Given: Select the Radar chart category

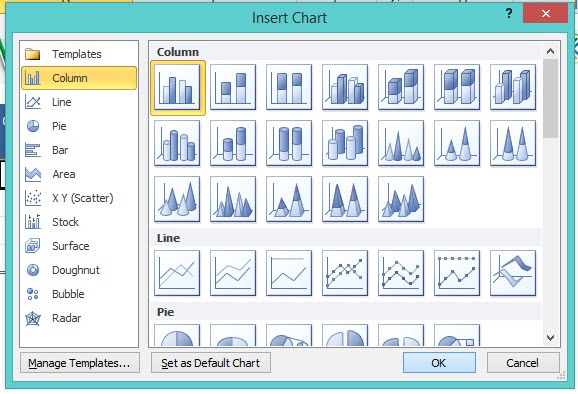Looking at the screenshot, I should pyautogui.click(x=79, y=318).
